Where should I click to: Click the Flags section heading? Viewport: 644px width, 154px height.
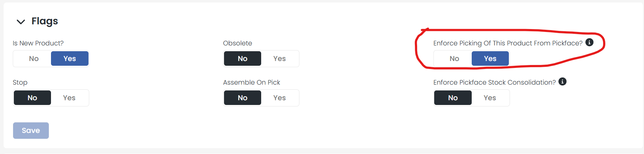45,21
